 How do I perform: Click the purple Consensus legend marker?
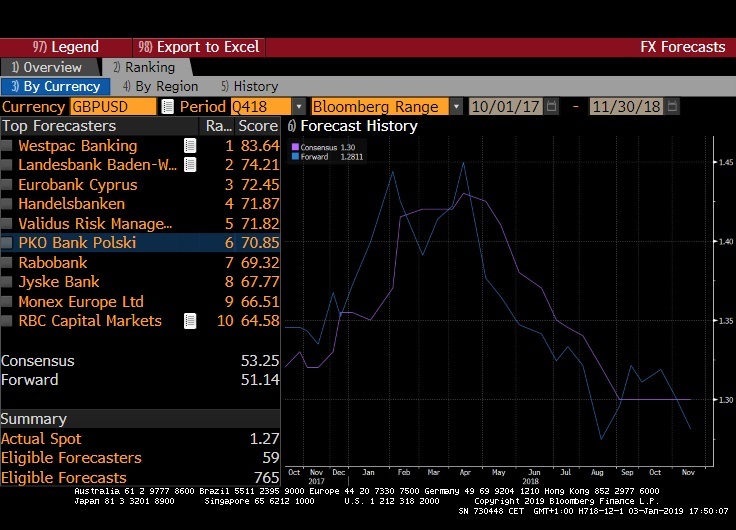click(294, 148)
